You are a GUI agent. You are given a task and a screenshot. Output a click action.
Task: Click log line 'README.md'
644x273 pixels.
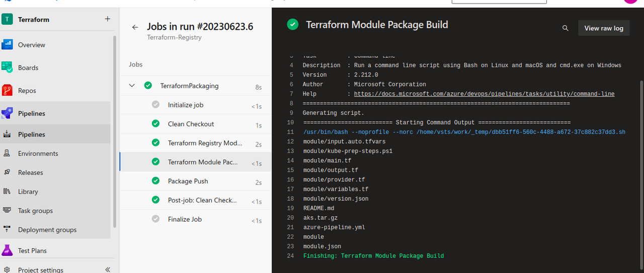point(318,209)
